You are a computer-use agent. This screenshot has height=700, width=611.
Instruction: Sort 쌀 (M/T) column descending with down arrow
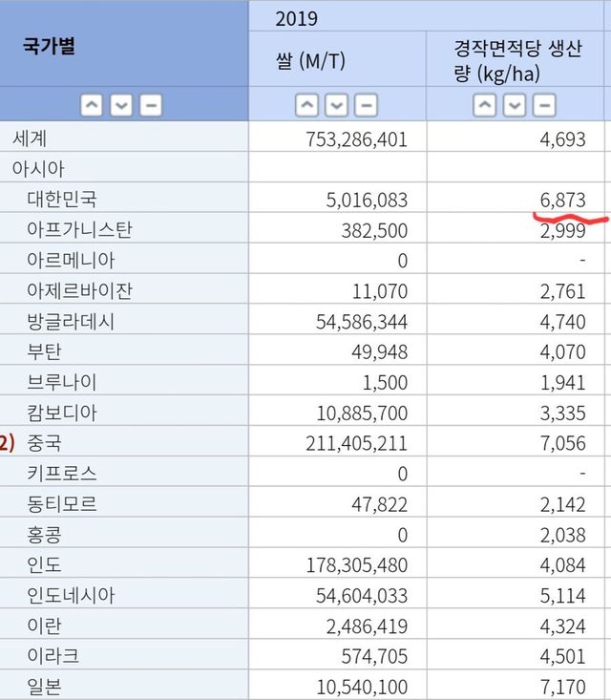click(x=337, y=105)
